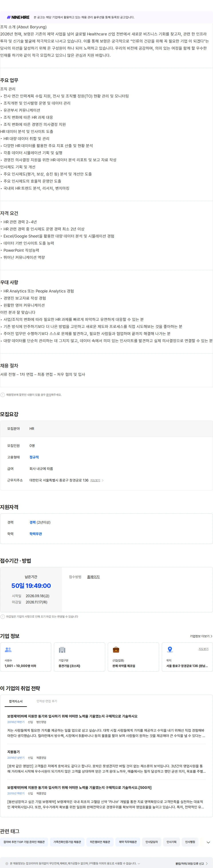Click the 기업구분 building icon
Viewport: 213px width, 868px height.
pyautogui.click(x=62, y=650)
